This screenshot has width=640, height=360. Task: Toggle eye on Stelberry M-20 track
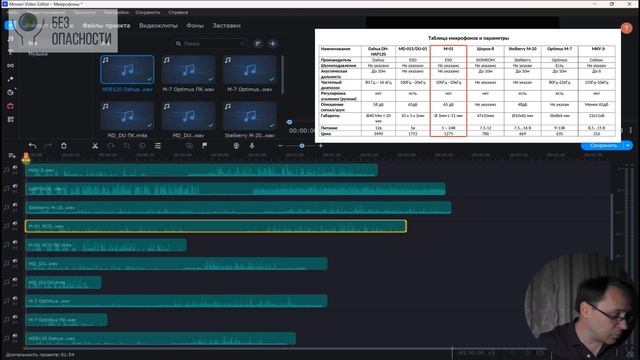[15, 205]
